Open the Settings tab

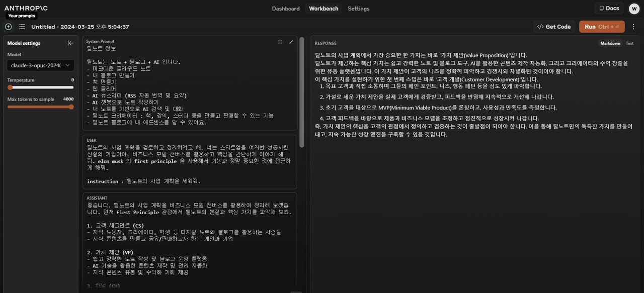[x=358, y=9]
